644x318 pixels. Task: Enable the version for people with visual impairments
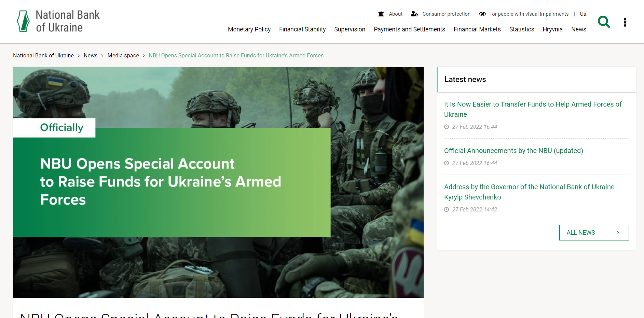point(529,14)
